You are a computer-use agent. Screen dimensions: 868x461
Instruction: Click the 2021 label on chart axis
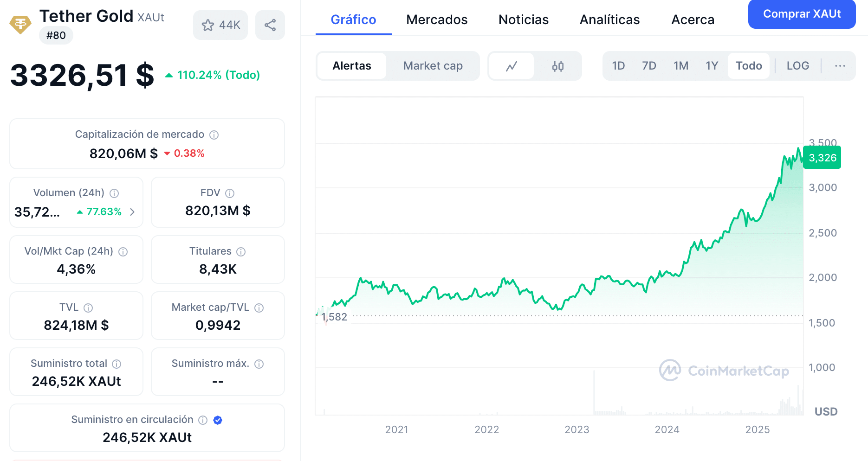pos(397,430)
